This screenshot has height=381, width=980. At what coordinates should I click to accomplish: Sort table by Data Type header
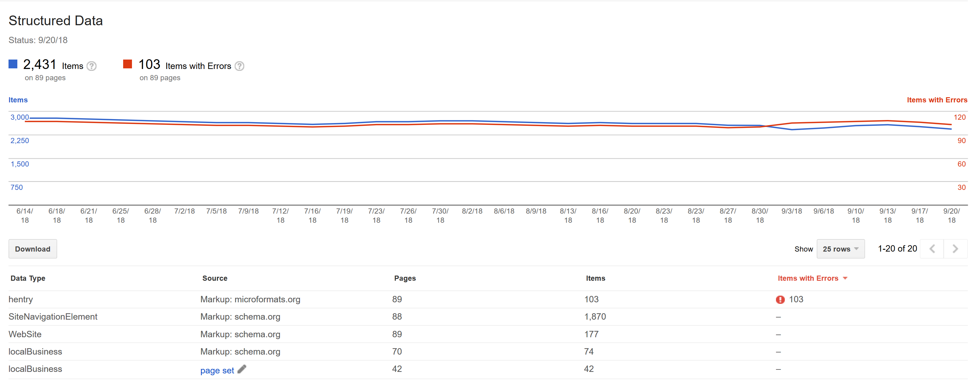click(x=28, y=278)
